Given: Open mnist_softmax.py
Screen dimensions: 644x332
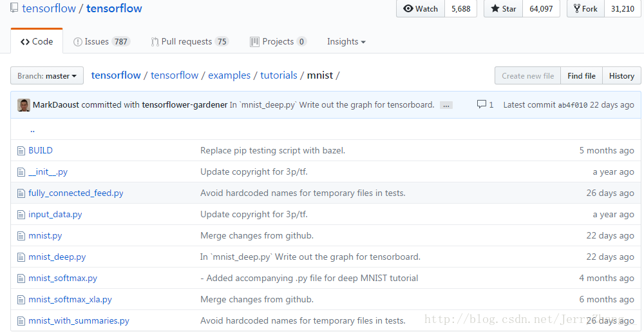Looking at the screenshot, I should click(x=63, y=278).
